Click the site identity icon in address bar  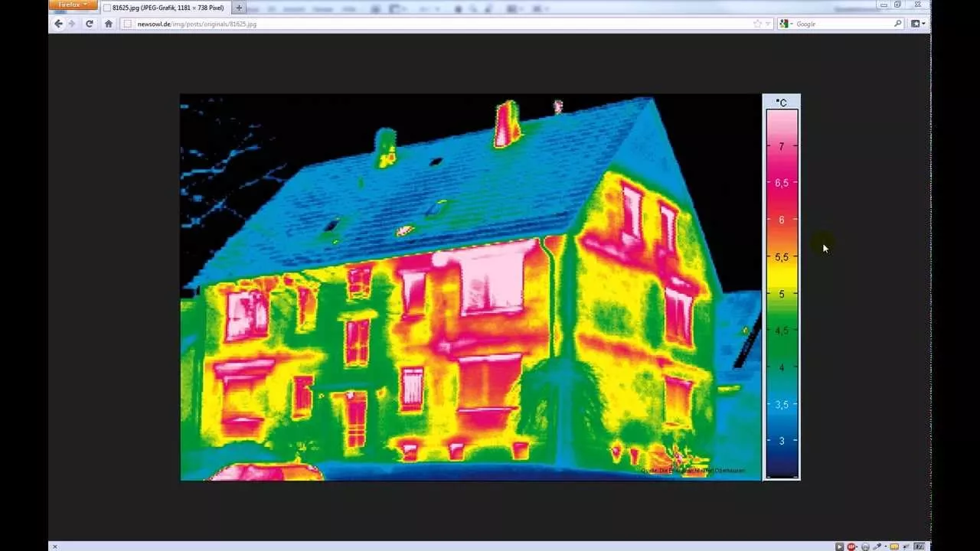[x=128, y=24]
